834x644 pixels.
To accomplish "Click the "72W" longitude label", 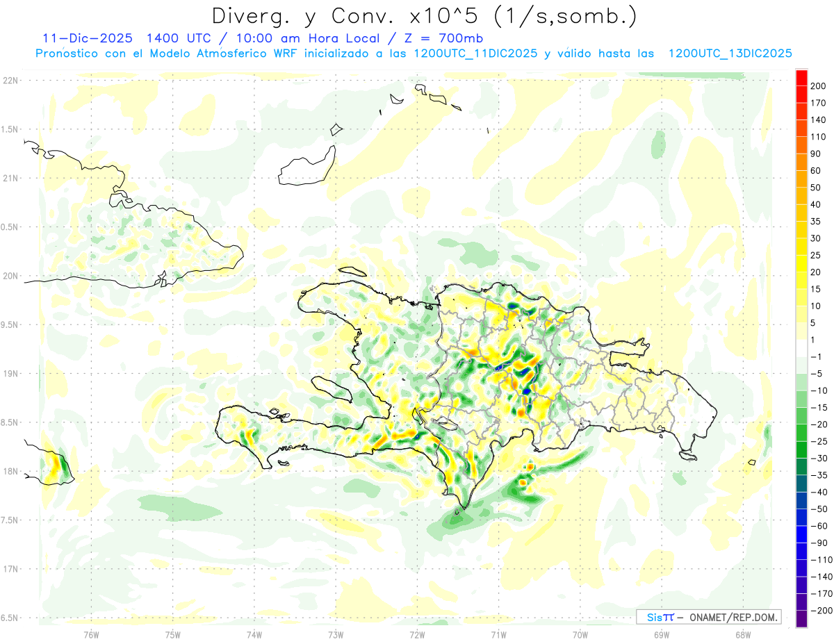I will coord(417,635).
